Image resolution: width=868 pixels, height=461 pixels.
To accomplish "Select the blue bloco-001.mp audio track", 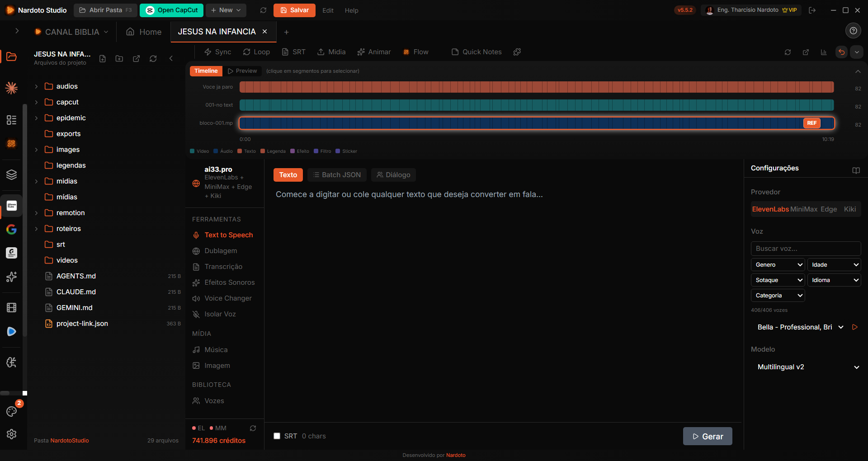I will coord(537,123).
